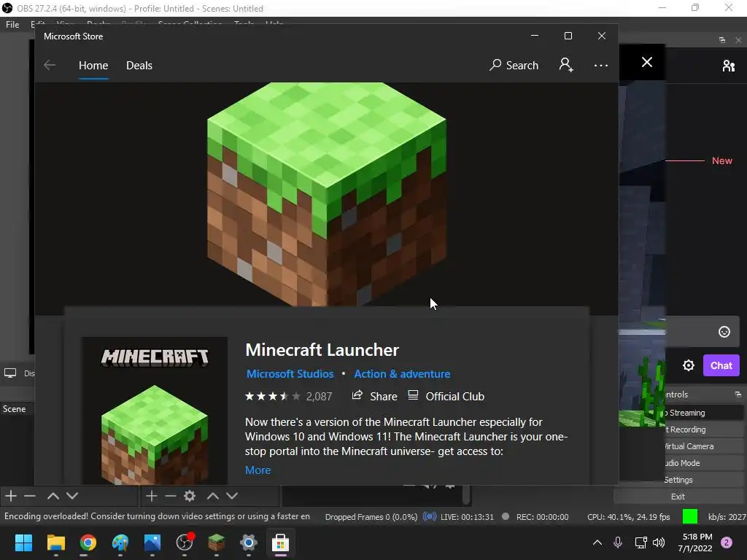Screen dimensions: 747x560
Task: Switch to the Home tab in Store
Action: coord(93,65)
